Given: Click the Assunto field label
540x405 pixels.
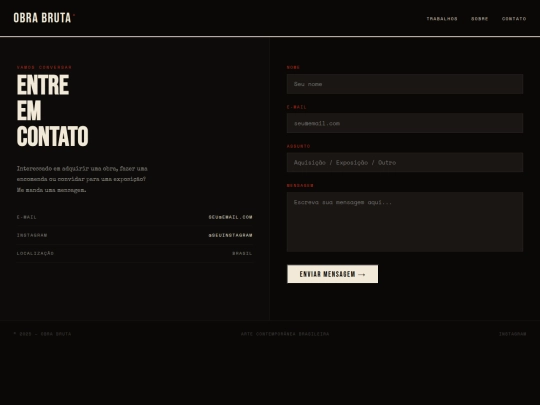Looking at the screenshot, I should tap(298, 146).
